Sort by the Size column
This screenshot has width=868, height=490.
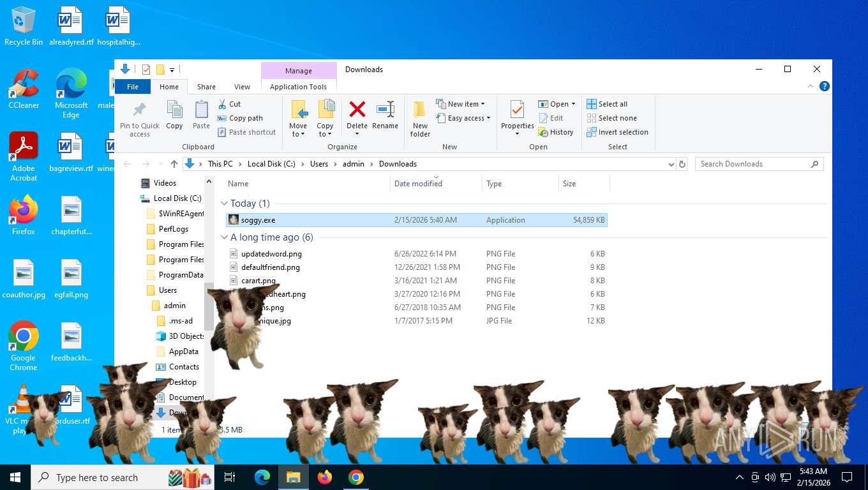point(569,184)
